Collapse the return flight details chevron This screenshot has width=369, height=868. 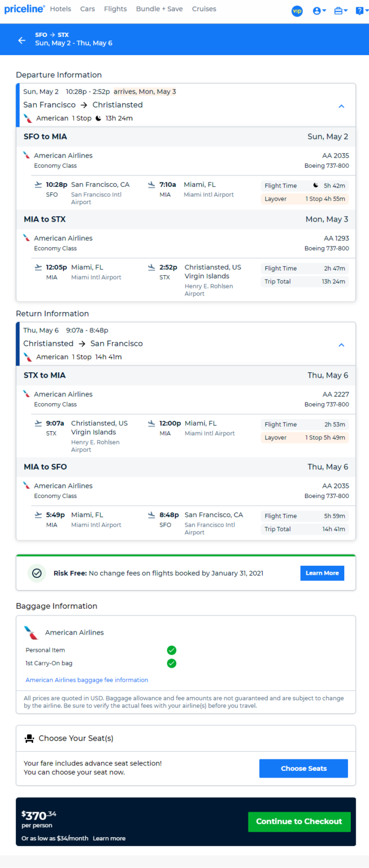341,345
